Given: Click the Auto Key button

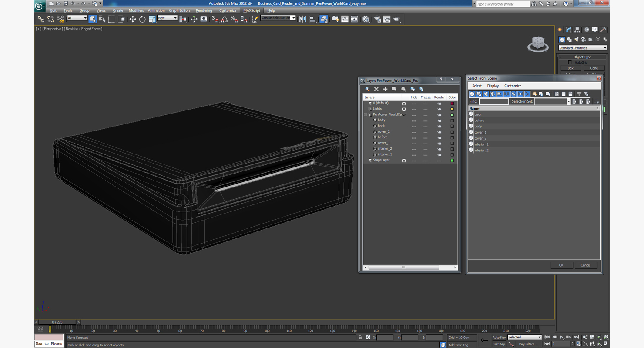Looking at the screenshot, I should pos(499,338).
